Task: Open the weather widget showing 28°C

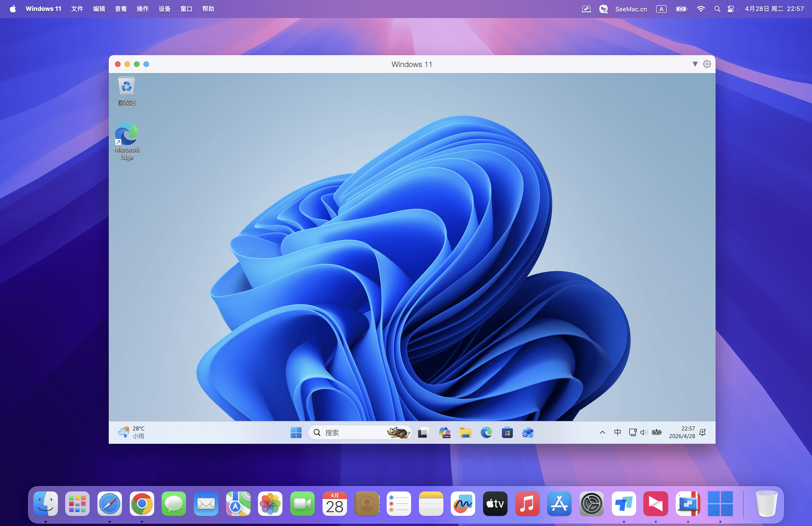Action: pos(131,432)
